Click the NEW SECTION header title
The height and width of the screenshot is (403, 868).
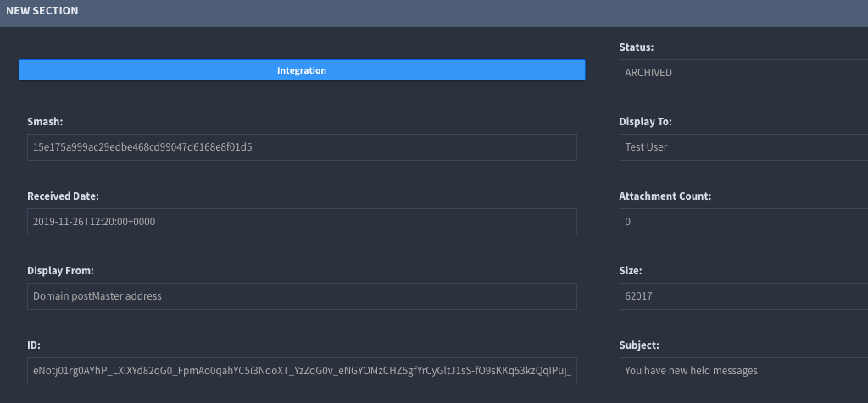[42, 11]
